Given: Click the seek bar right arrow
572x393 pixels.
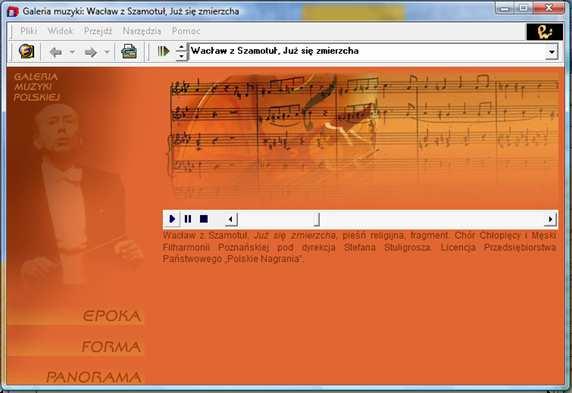Looking at the screenshot, I should 550,219.
